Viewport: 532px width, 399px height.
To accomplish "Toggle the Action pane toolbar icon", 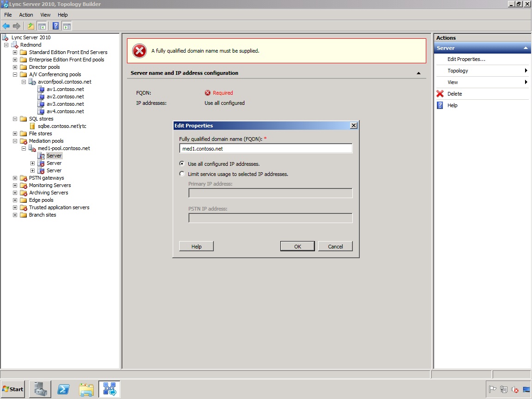I will click(67, 26).
